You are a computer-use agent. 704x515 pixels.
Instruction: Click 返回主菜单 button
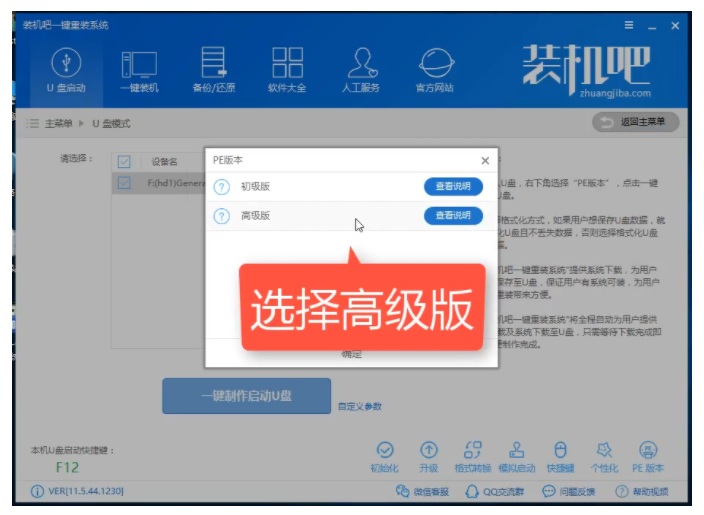coord(636,122)
